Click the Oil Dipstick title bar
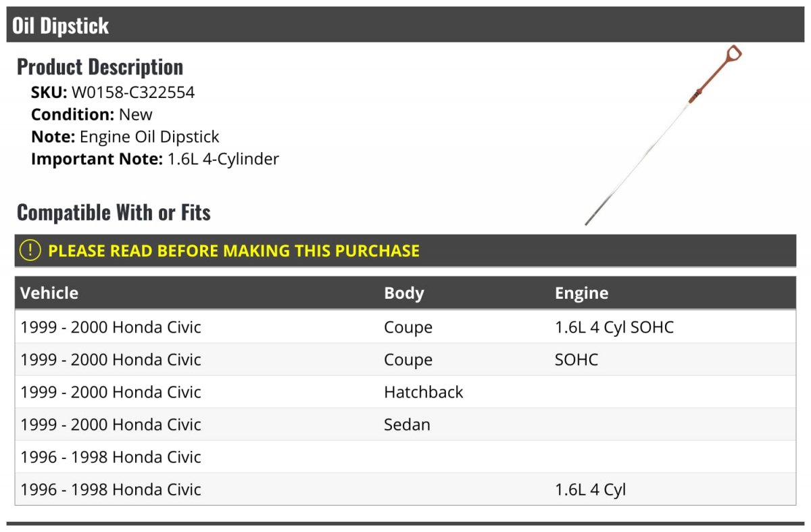This screenshot has height=532, width=811. pos(61,26)
